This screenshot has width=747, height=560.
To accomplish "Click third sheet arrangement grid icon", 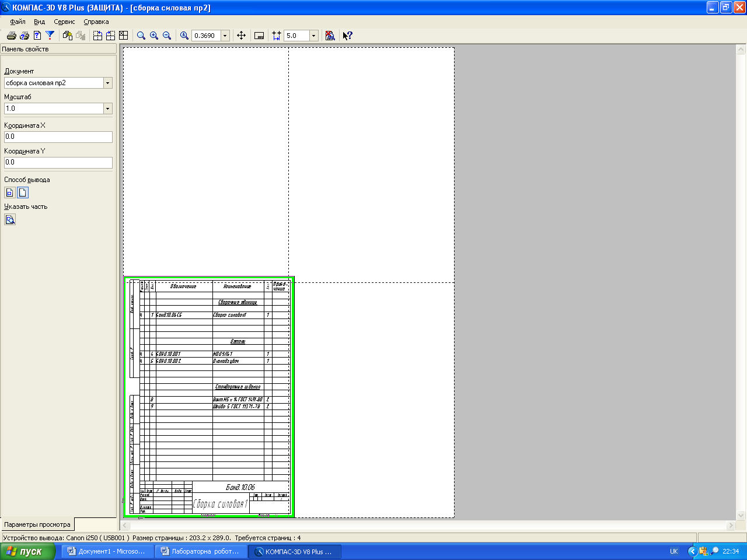I will pos(123,36).
